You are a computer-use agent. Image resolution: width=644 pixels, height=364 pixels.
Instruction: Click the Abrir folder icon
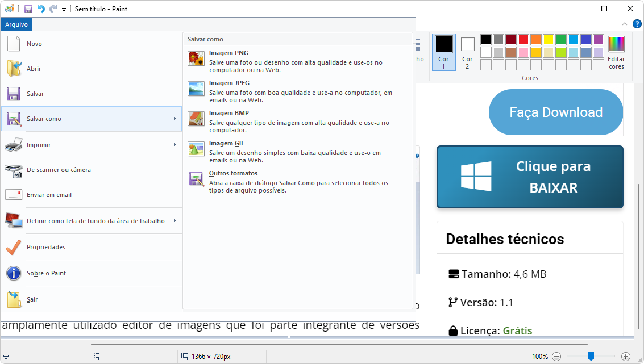tap(14, 69)
